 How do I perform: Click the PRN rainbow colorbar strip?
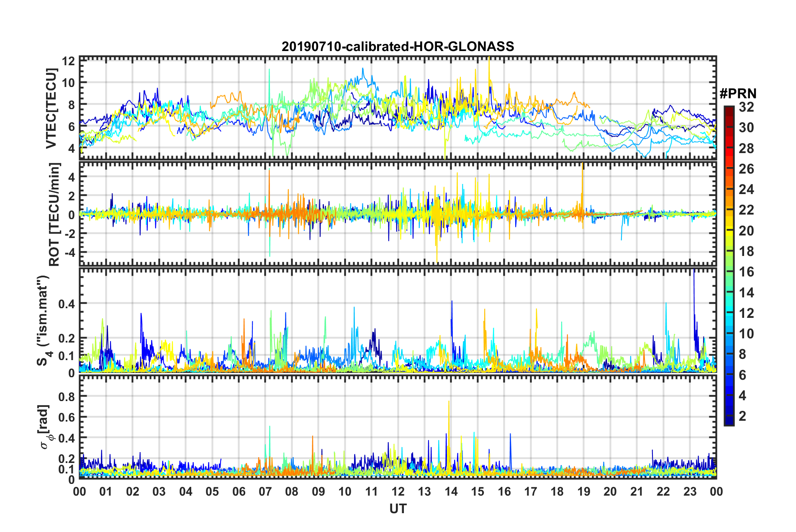[729, 266]
